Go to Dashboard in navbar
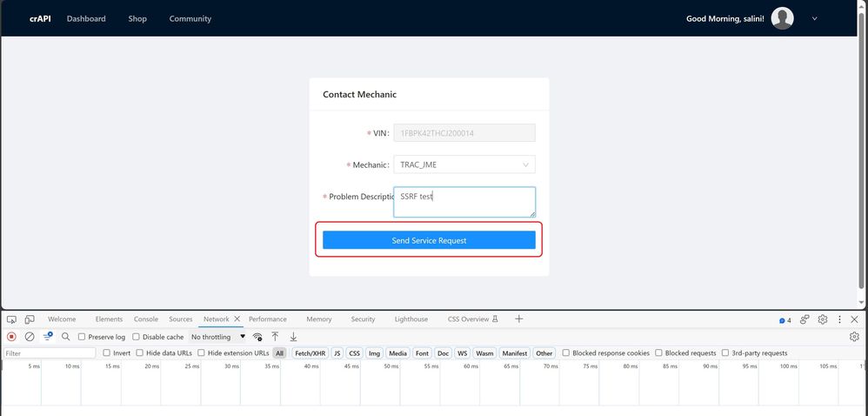The width and height of the screenshot is (868, 416). pos(86,18)
